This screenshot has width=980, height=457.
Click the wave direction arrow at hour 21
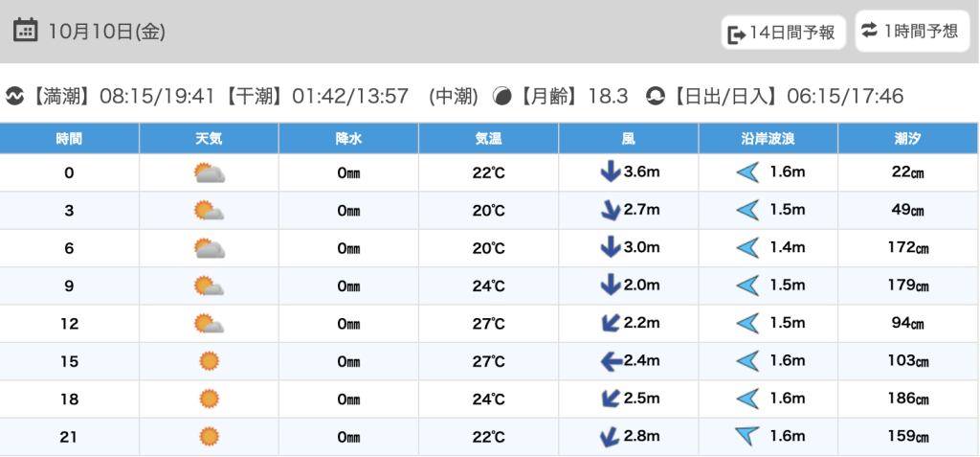pyautogui.click(x=746, y=437)
